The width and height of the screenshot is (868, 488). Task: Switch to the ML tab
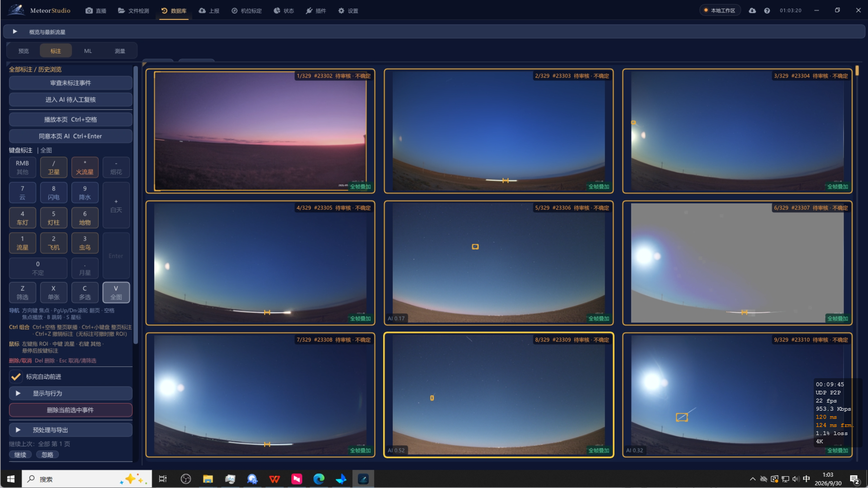coord(88,51)
